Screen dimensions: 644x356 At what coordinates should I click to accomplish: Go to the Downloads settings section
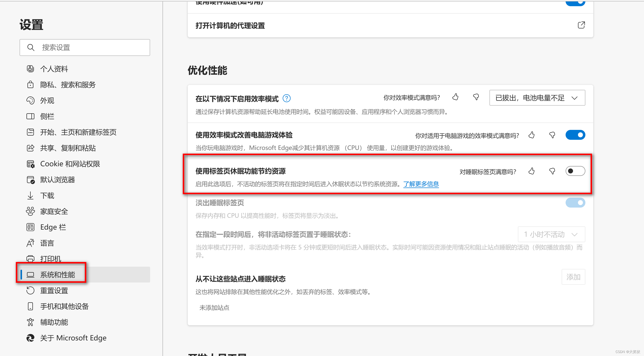tap(47, 195)
